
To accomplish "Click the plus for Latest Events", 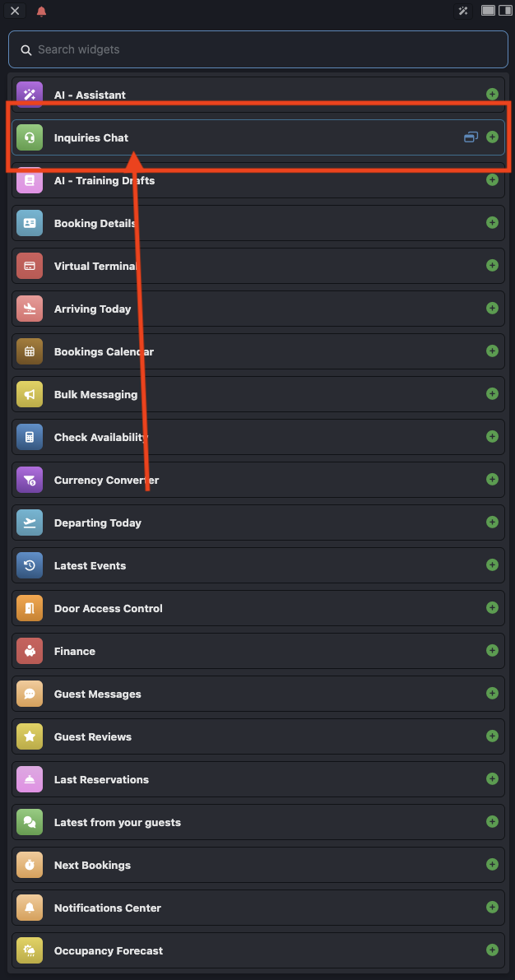I will click(492, 565).
